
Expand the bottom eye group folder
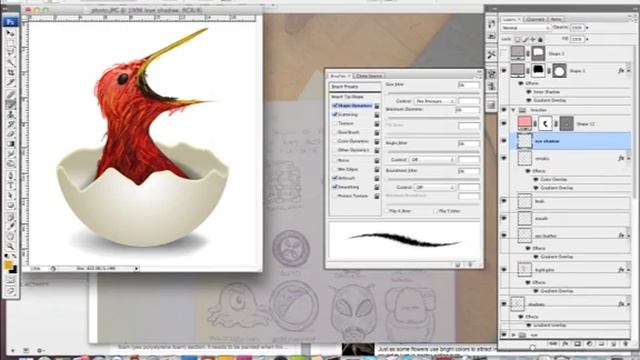coord(513,335)
